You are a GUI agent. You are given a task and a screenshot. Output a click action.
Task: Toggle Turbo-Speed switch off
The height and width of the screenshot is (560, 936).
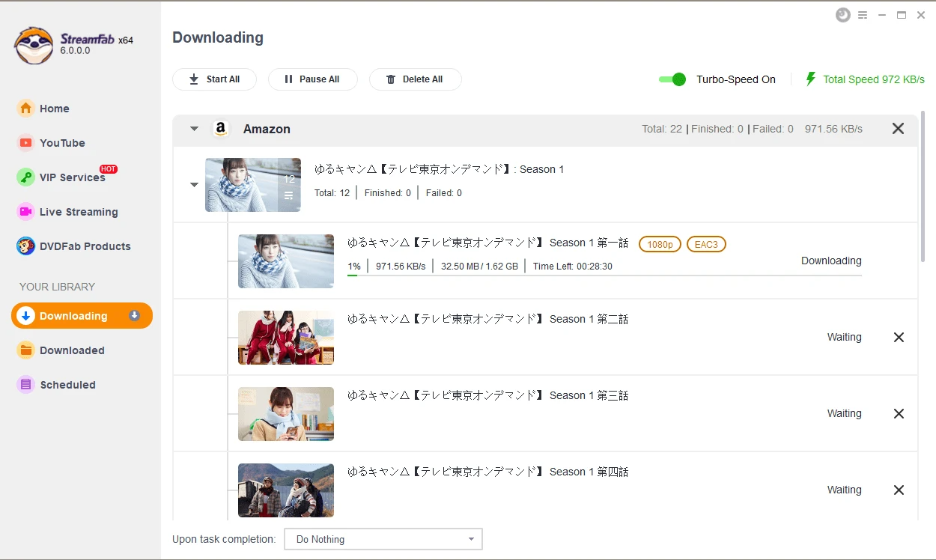point(672,79)
